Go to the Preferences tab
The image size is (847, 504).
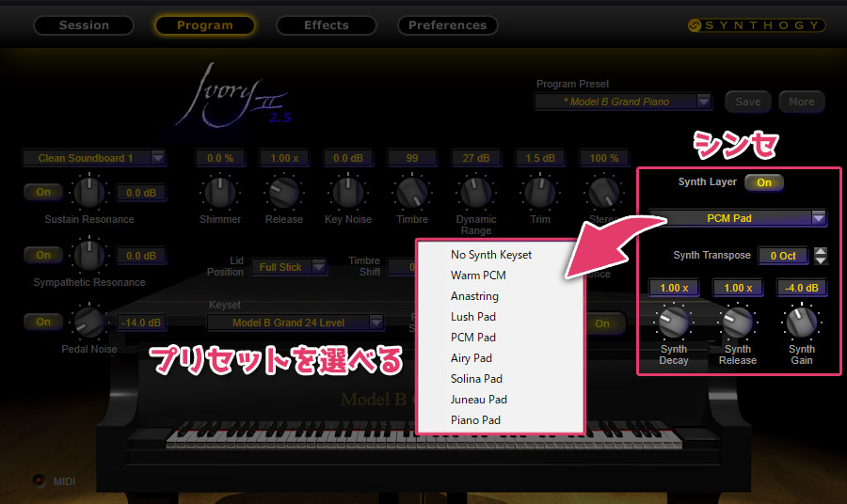[447, 25]
